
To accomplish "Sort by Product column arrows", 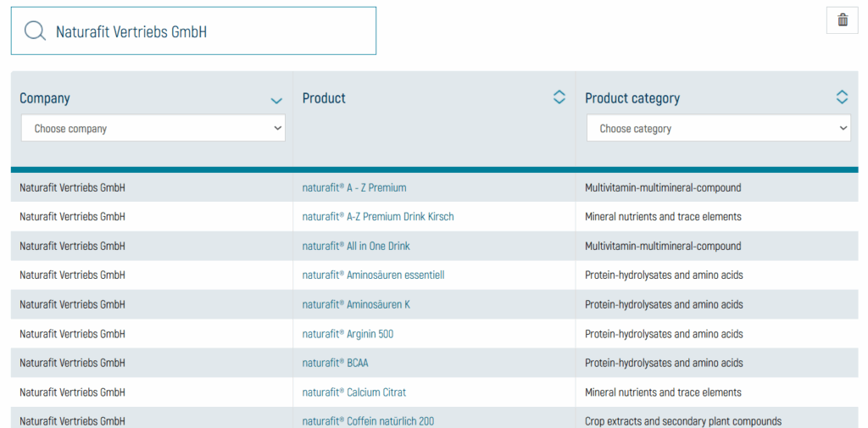I will pyautogui.click(x=559, y=97).
